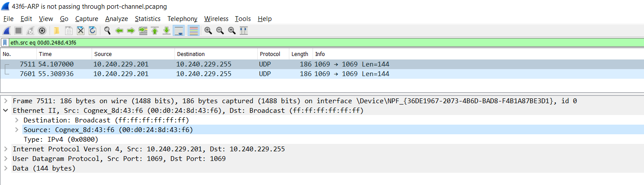Expand the Internet Protocol Version 4 row

[x=6, y=149]
